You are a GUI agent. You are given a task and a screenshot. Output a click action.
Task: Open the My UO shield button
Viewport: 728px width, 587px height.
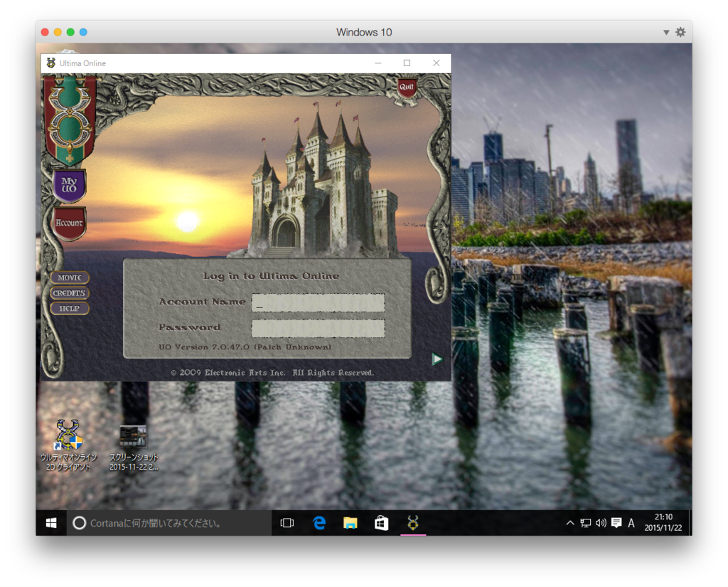69,185
